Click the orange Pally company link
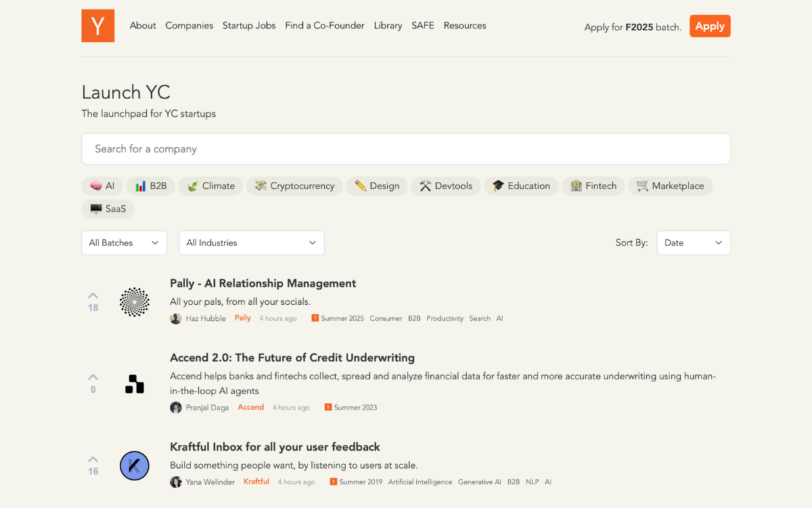The image size is (812, 508). pyautogui.click(x=243, y=318)
